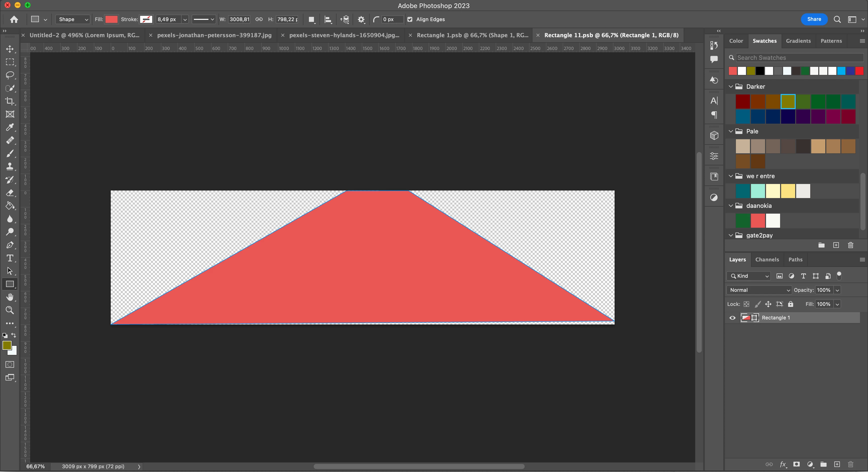Select the Hand tool
The image size is (868, 472).
tap(10, 297)
